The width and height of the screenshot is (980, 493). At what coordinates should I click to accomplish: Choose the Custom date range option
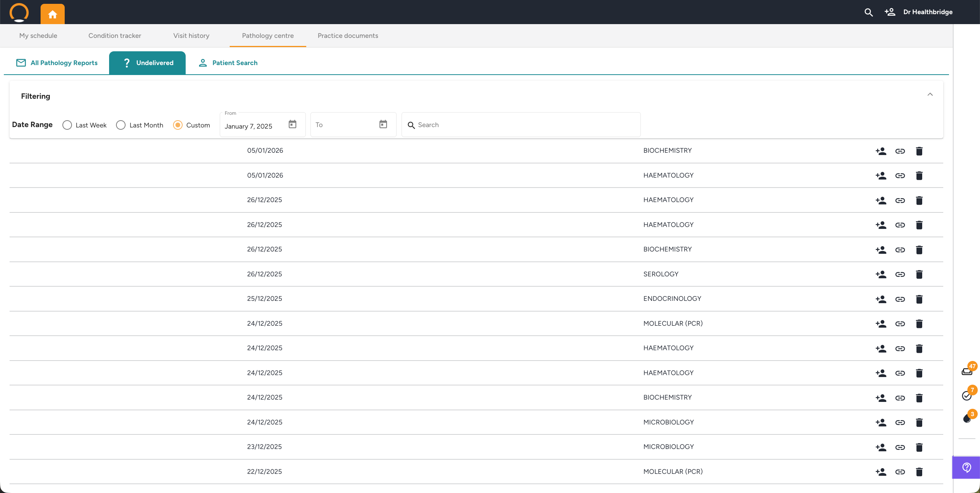(x=178, y=125)
